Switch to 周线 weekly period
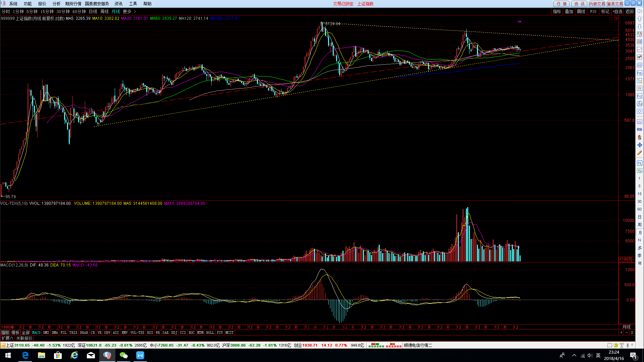Screen dimensions: 644x362 (x=104, y=11)
